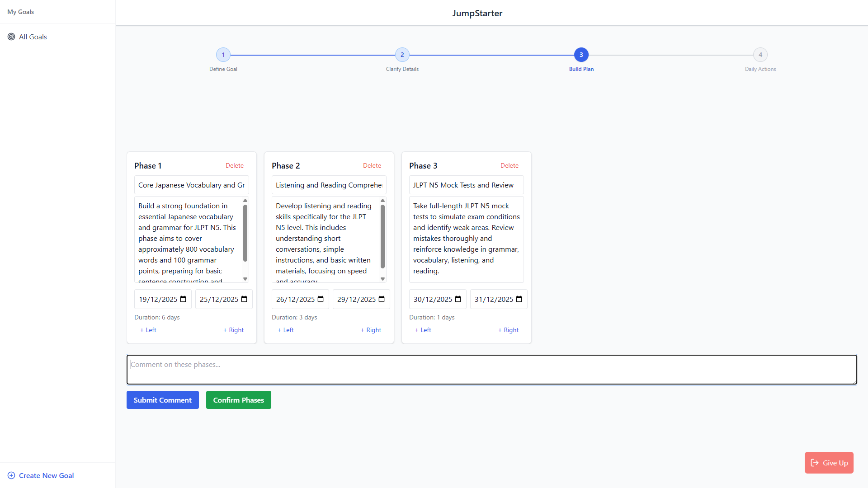Open calendar picker for Phase 3 end date
This screenshot has height=488, width=868.
(519, 299)
